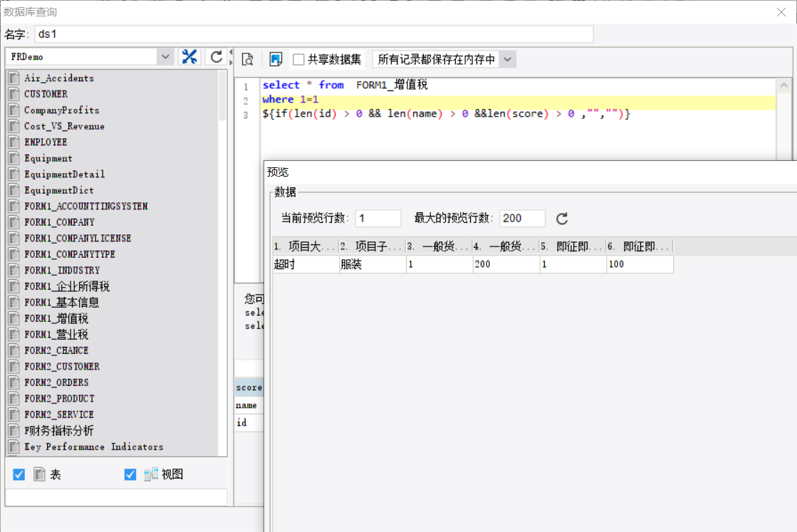The image size is (797, 532).
Task: Click the table icon beside EMPLOYEE
Action: pyautogui.click(x=14, y=142)
